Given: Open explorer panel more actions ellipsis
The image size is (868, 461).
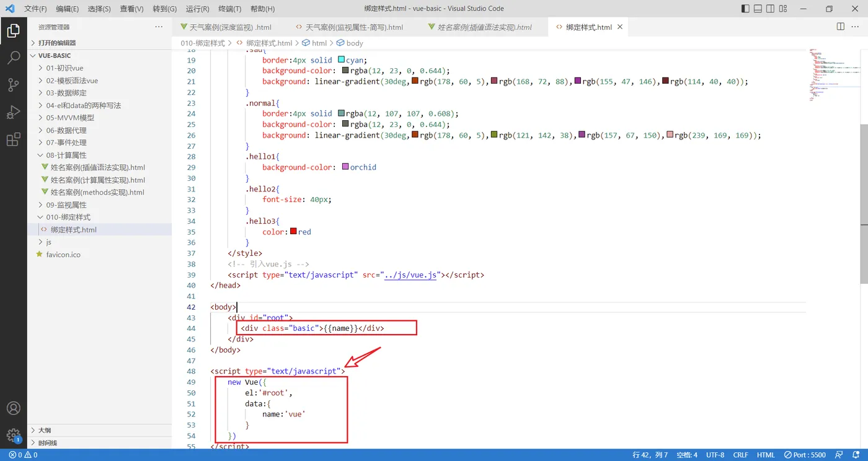Looking at the screenshot, I should click(159, 27).
